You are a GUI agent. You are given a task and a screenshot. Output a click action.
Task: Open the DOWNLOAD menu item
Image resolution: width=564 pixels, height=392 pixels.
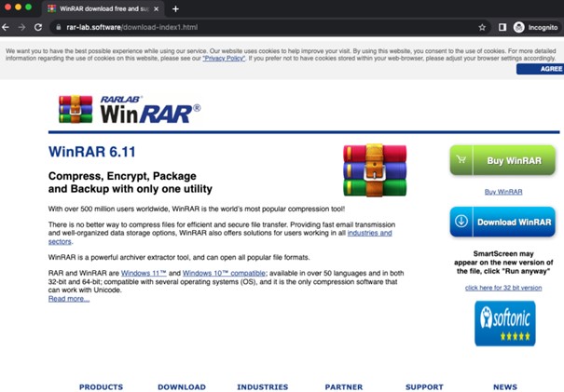(182, 387)
